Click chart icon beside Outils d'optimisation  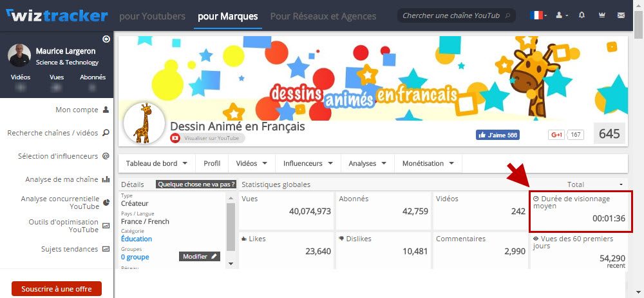(x=106, y=226)
